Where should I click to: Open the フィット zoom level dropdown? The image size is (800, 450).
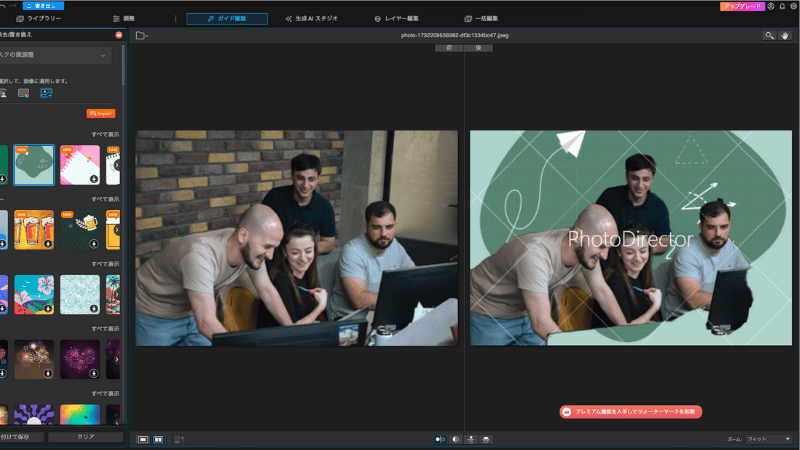768,439
